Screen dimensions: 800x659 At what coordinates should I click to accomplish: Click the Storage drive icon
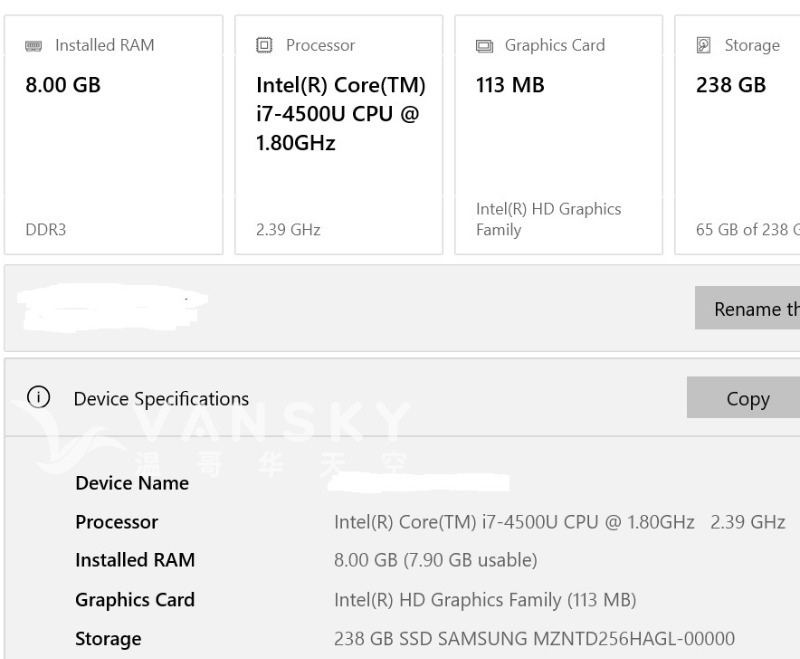[x=704, y=45]
